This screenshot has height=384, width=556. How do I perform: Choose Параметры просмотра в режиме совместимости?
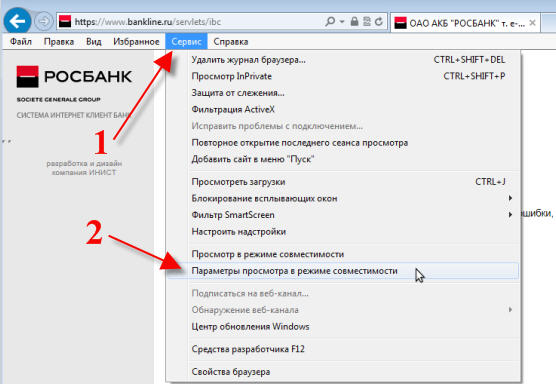[343, 271]
